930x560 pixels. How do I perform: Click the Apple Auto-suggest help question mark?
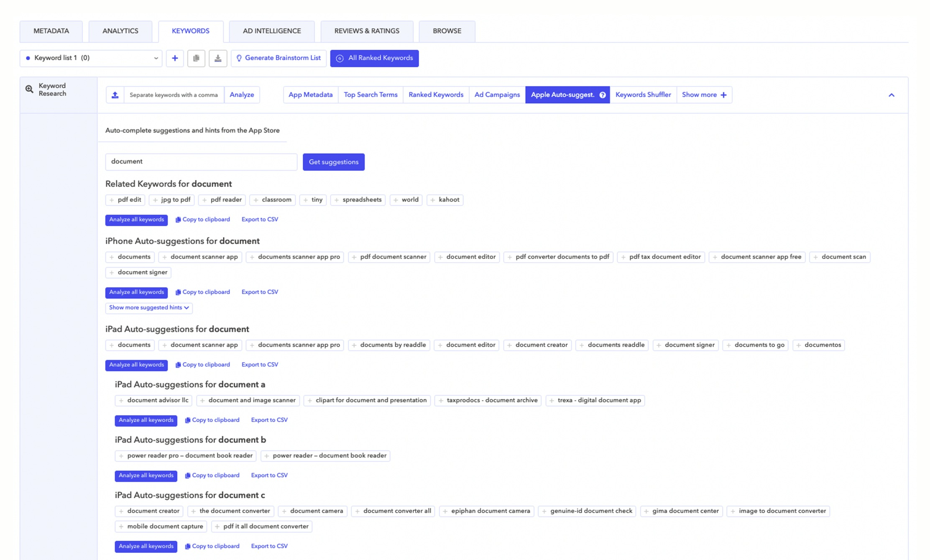point(603,95)
